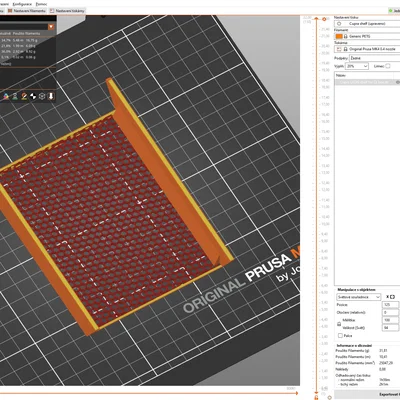The image size is (400, 400).
Task: Click the Použito filamentu legend column header
Action: coord(26,33)
